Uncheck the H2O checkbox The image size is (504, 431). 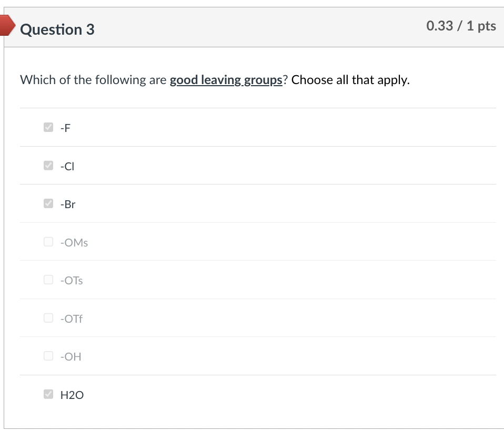click(48, 394)
